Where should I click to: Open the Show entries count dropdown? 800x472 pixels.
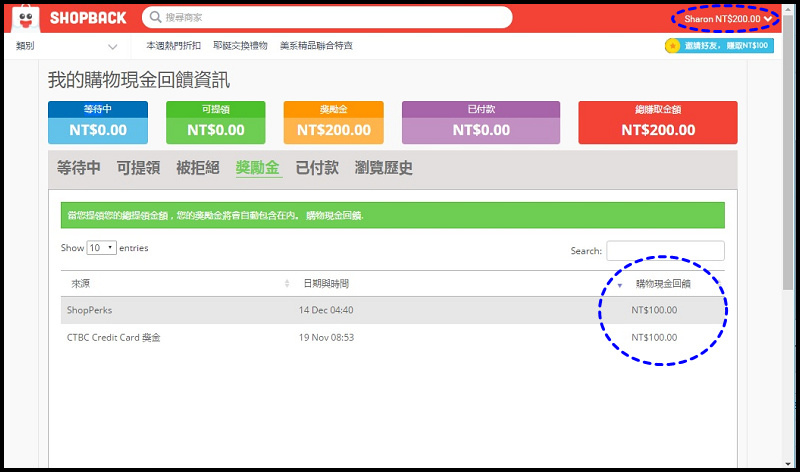[x=102, y=247]
